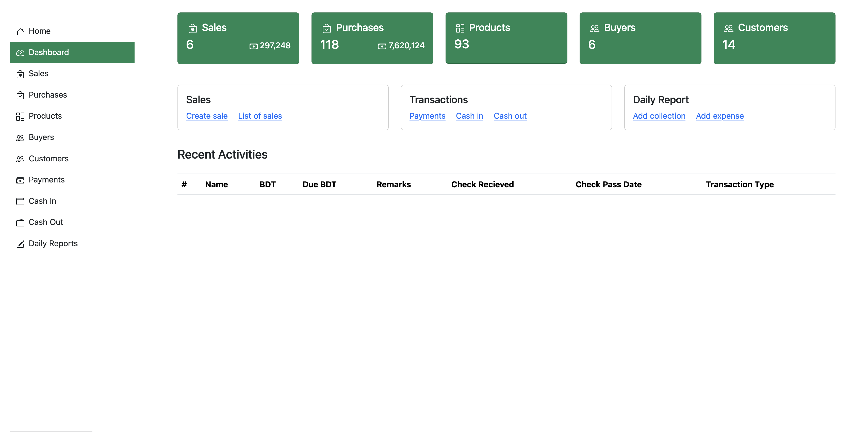Click the Purchases card title text

(359, 28)
